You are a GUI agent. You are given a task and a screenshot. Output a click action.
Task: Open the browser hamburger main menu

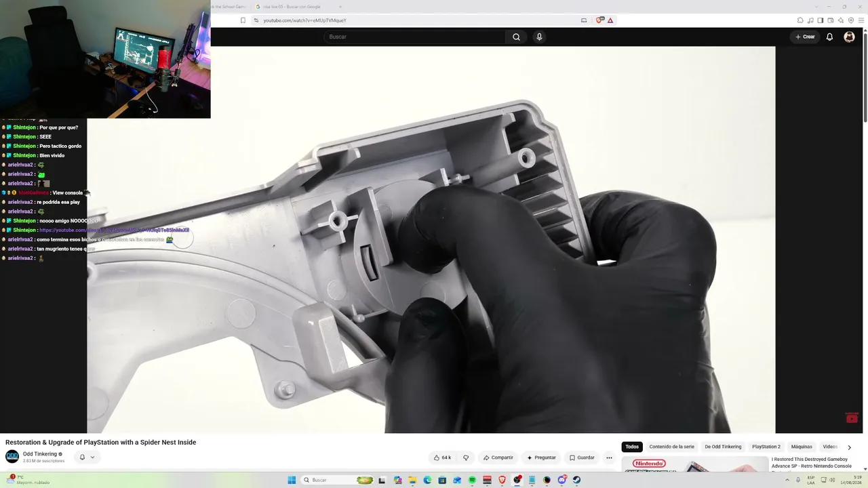pyautogui.click(x=861, y=20)
